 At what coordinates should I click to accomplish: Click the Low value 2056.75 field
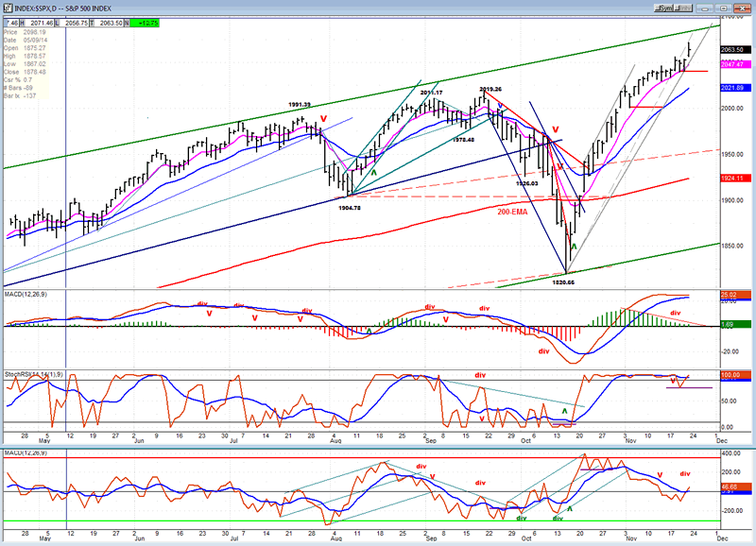point(76,23)
